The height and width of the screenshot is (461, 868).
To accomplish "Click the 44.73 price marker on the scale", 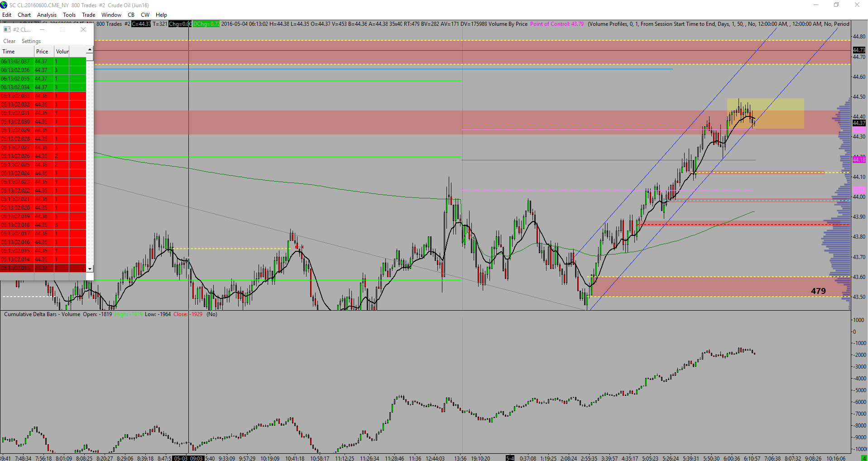I will (859, 50).
